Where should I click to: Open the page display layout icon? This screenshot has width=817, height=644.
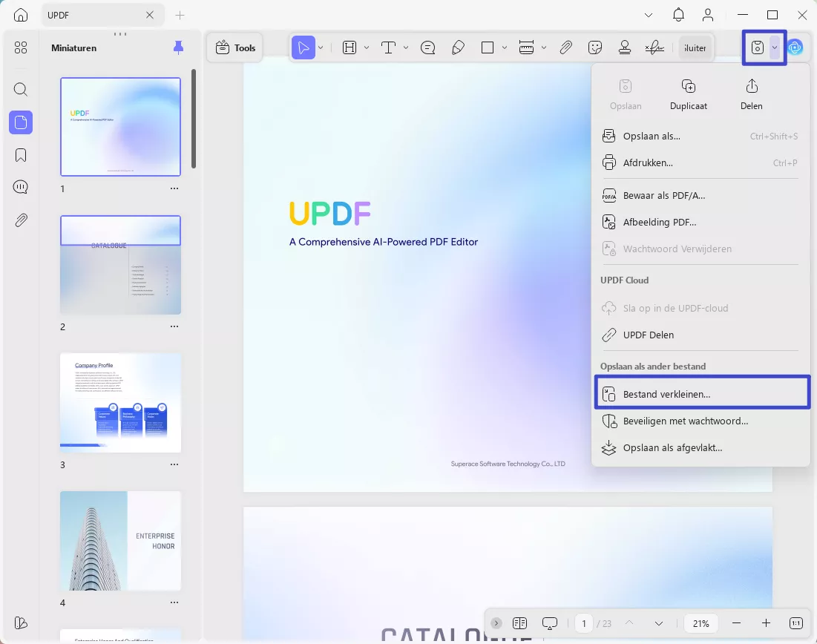519,622
